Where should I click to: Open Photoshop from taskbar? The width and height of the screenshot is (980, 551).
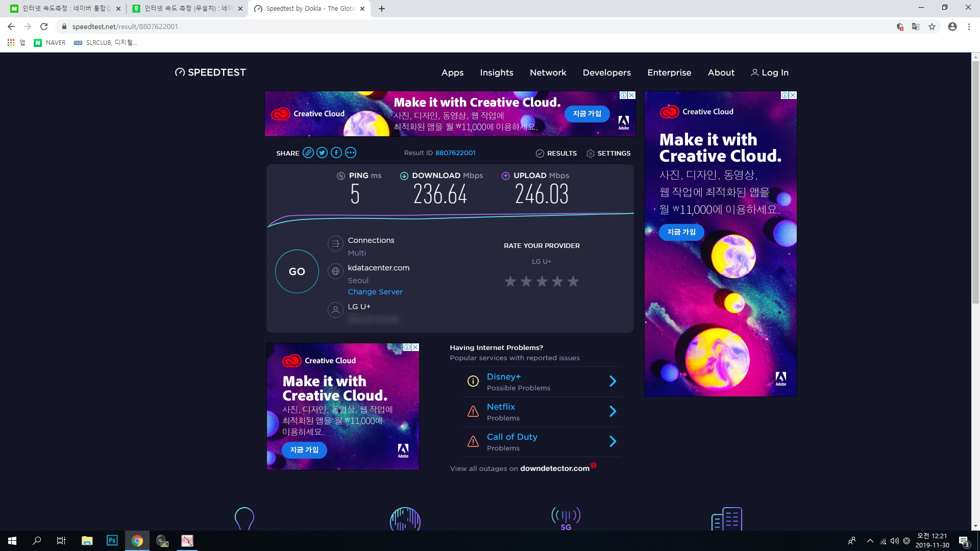(x=112, y=541)
